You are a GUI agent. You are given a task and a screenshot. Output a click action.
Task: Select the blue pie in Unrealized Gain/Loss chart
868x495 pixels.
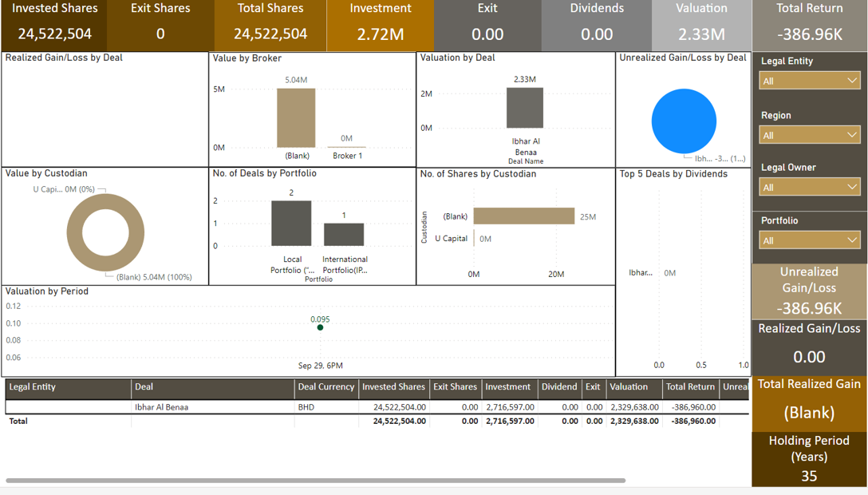[684, 121]
